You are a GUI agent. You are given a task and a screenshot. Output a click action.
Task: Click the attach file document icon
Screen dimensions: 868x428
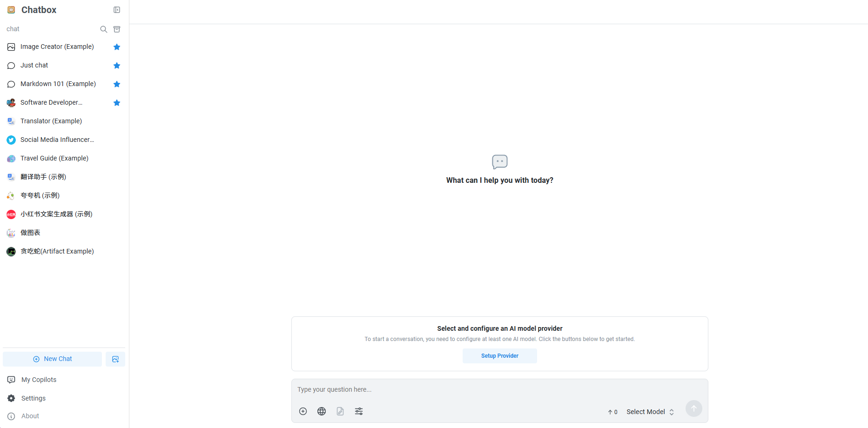[x=340, y=411]
